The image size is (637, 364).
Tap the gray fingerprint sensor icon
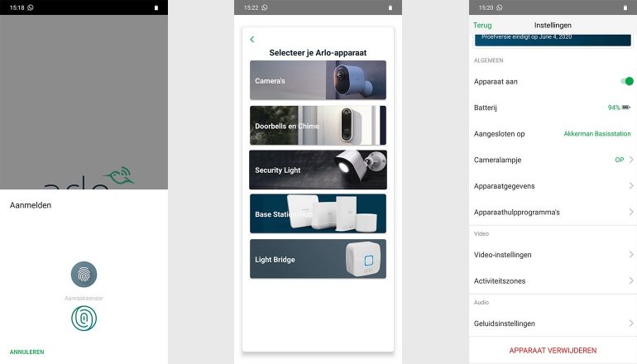pyautogui.click(x=84, y=274)
